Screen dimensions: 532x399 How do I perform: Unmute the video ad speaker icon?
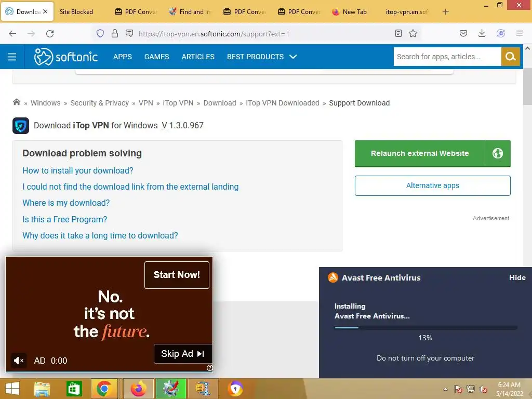pyautogui.click(x=19, y=361)
